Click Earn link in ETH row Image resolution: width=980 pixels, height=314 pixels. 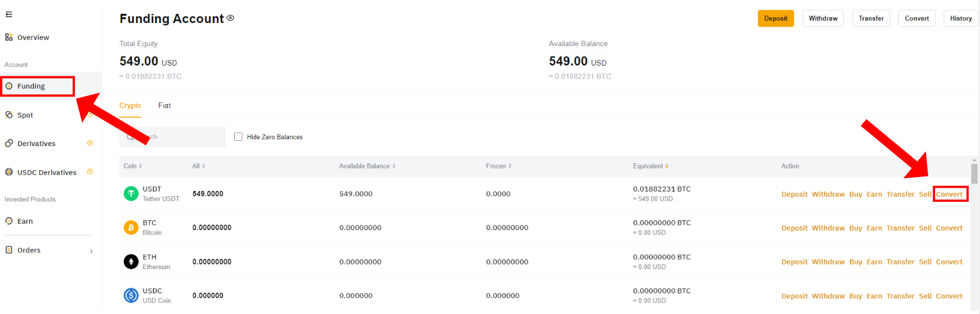click(x=874, y=262)
